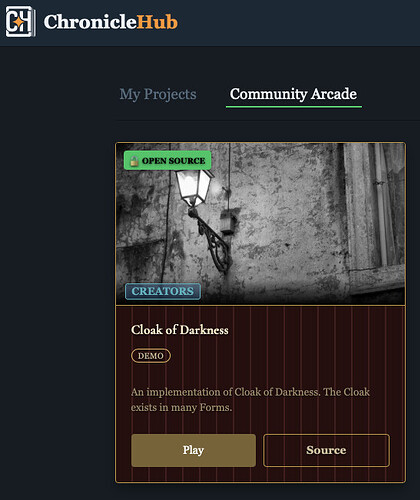Switch to the My Projects tab

[158, 94]
